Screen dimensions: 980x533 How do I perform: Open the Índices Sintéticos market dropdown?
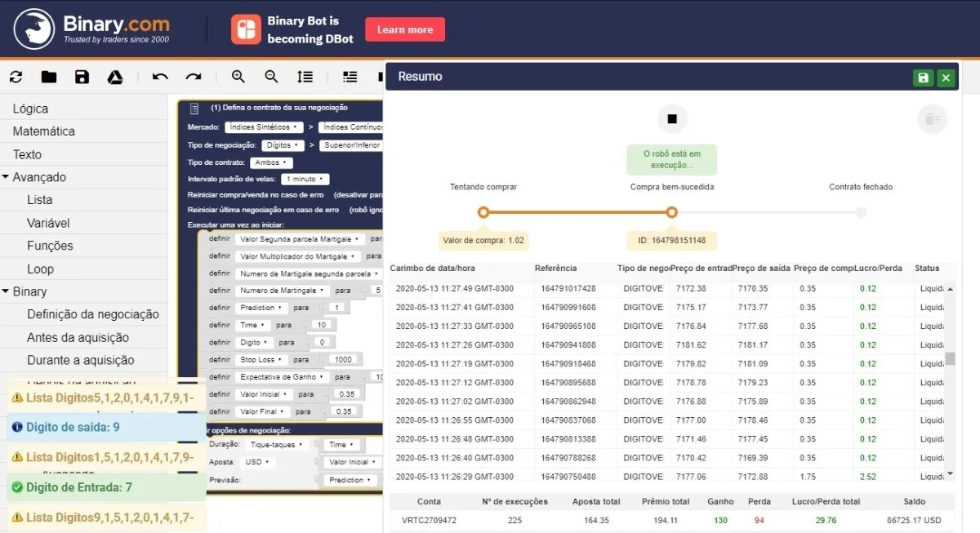tap(264, 127)
